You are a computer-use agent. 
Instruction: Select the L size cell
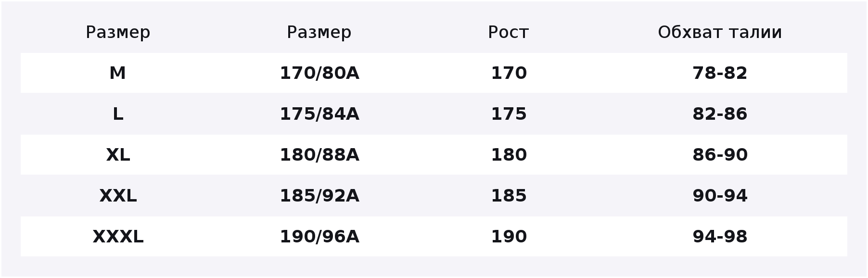point(118,114)
